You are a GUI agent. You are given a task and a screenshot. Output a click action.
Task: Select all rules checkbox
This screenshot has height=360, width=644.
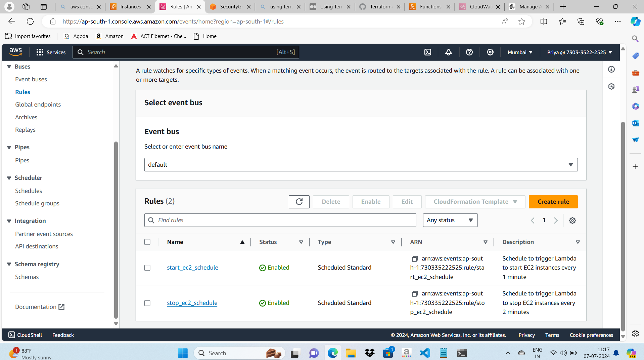[x=147, y=242]
